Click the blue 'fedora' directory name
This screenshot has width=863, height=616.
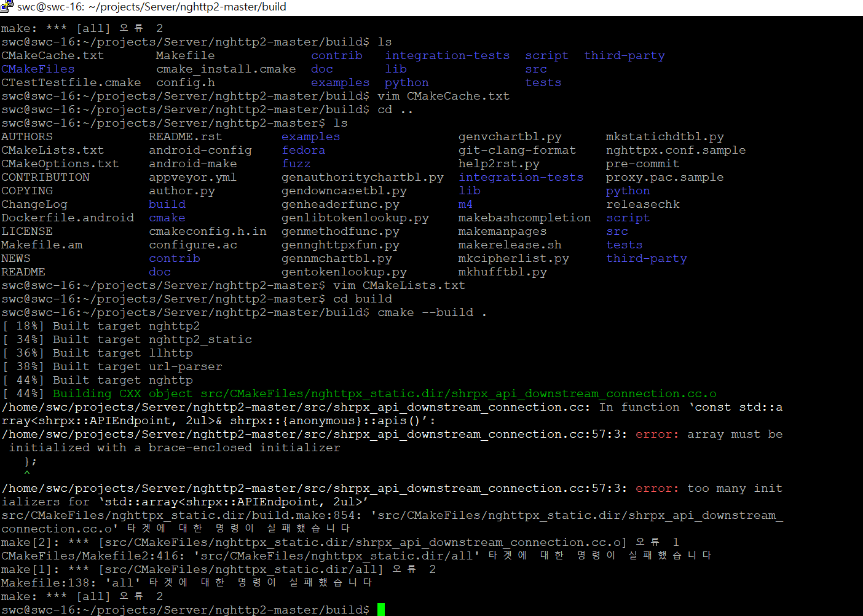[304, 150]
